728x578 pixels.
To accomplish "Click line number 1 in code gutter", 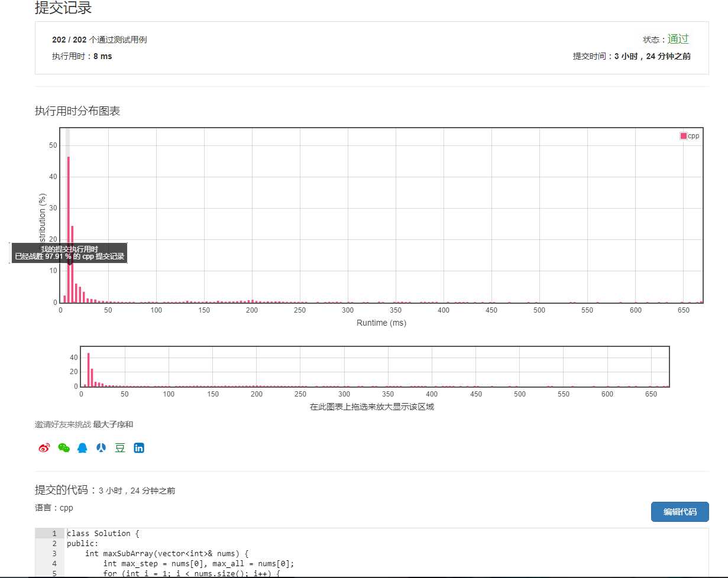I will [54, 534].
